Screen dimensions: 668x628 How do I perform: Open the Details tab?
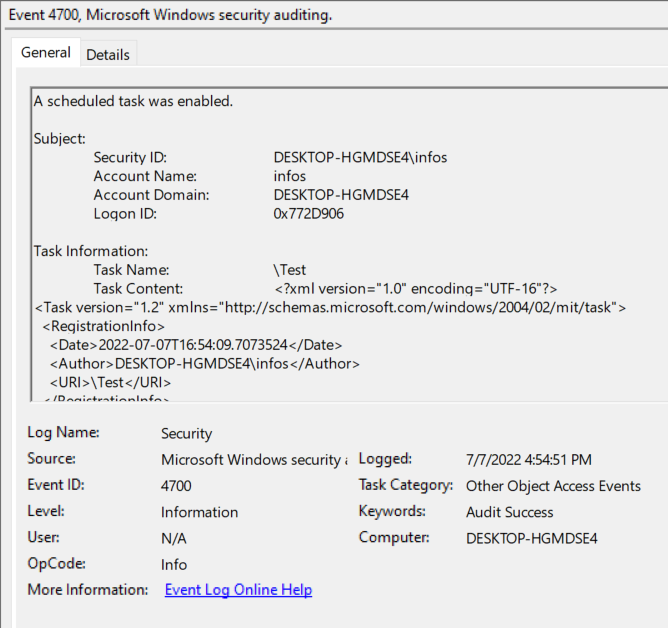tap(108, 55)
